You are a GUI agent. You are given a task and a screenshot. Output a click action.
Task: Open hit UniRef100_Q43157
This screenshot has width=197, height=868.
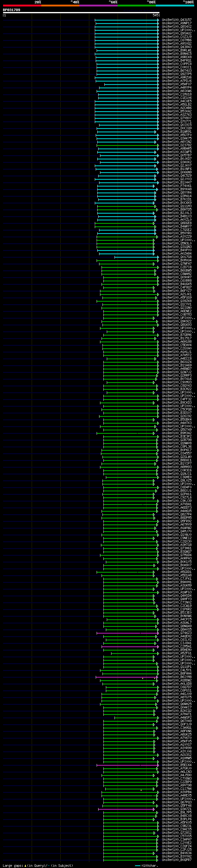tap(177, 20)
